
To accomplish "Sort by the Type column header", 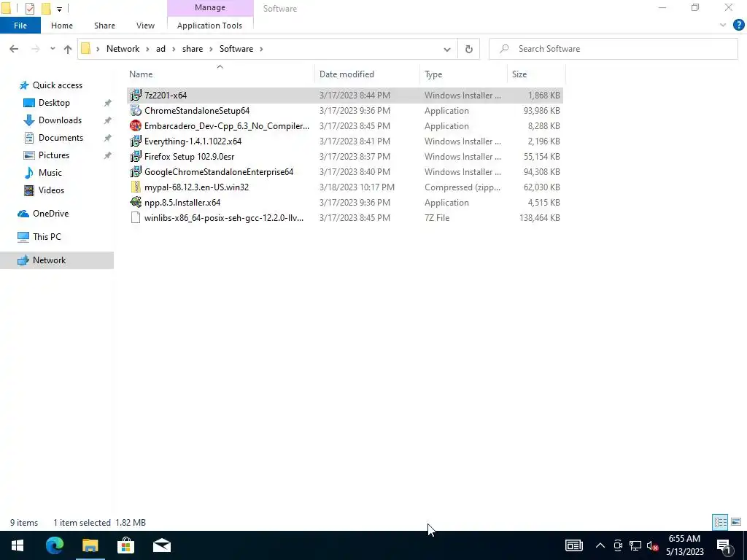I will point(463,74).
